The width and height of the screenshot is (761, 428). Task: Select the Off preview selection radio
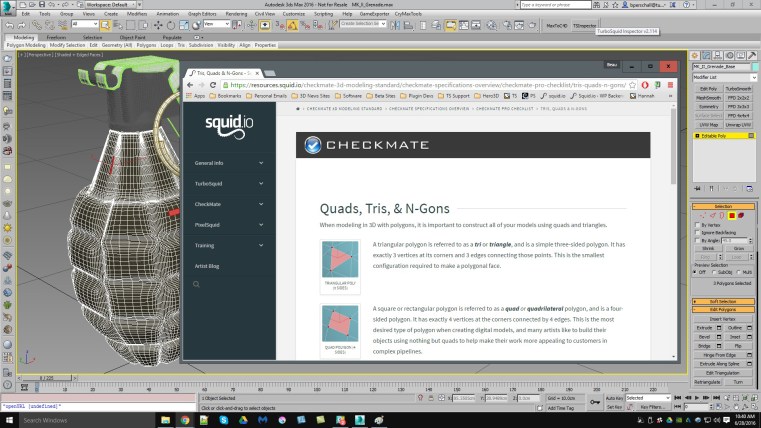click(695, 272)
